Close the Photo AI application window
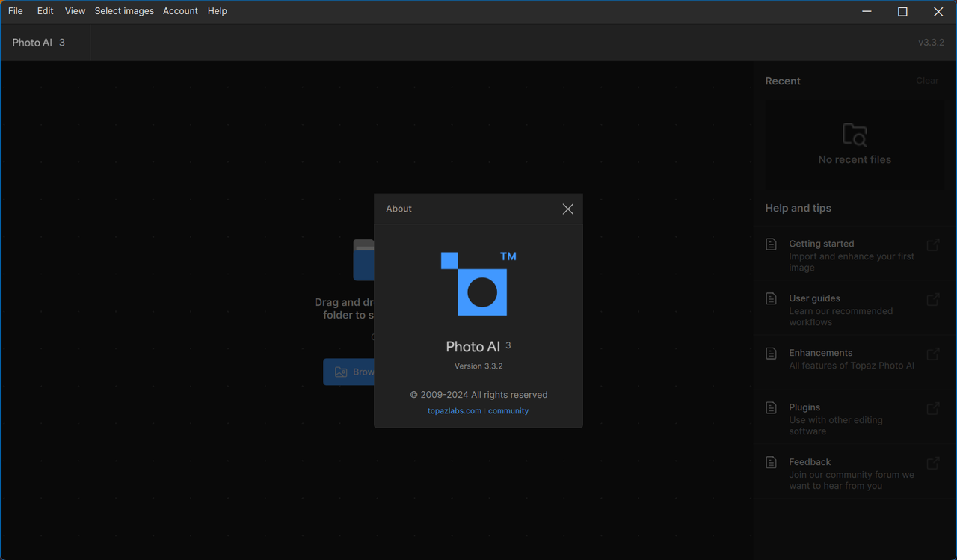Image resolution: width=957 pixels, height=560 pixels. [938, 11]
